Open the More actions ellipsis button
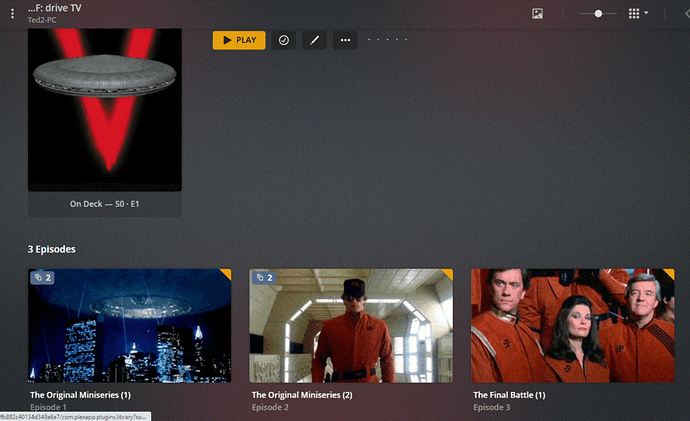690x421 pixels. tap(345, 40)
